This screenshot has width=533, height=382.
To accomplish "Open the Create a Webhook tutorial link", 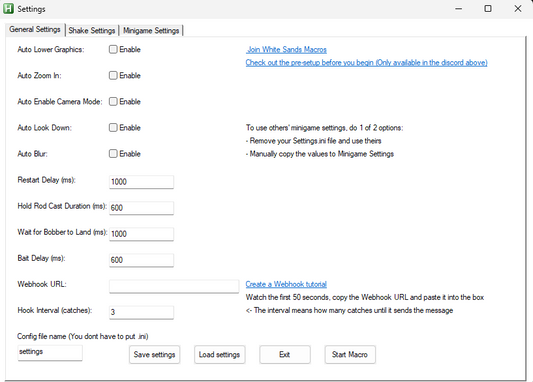I will 286,284.
